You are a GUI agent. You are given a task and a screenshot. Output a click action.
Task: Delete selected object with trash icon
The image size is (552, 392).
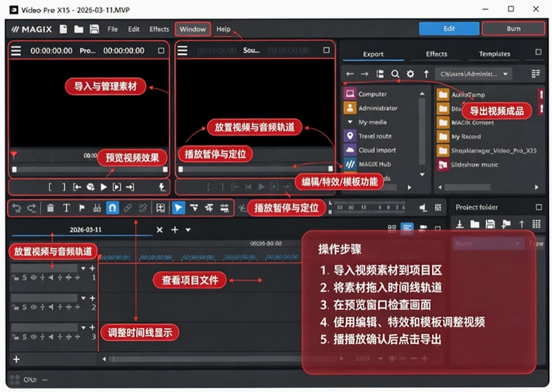coord(50,208)
